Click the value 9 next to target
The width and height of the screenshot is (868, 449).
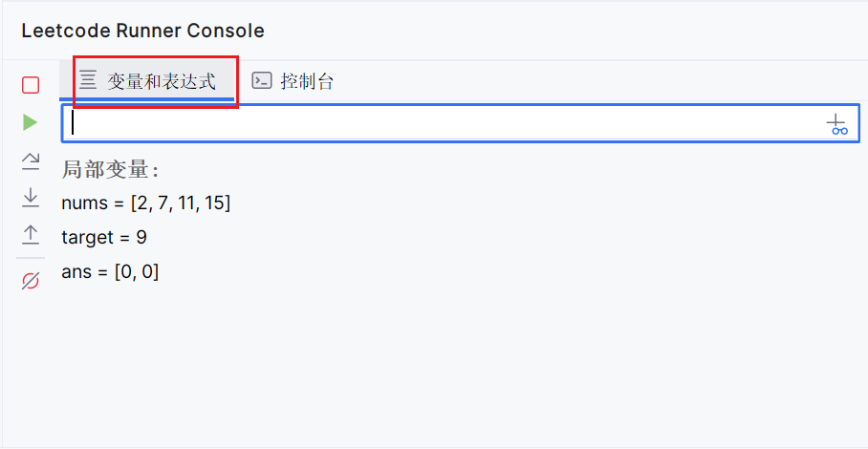coord(141,238)
